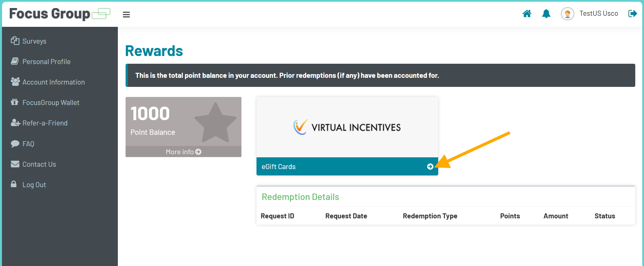This screenshot has height=266, width=644.
Task: Click the total point balance notice banner
Action: (380, 75)
